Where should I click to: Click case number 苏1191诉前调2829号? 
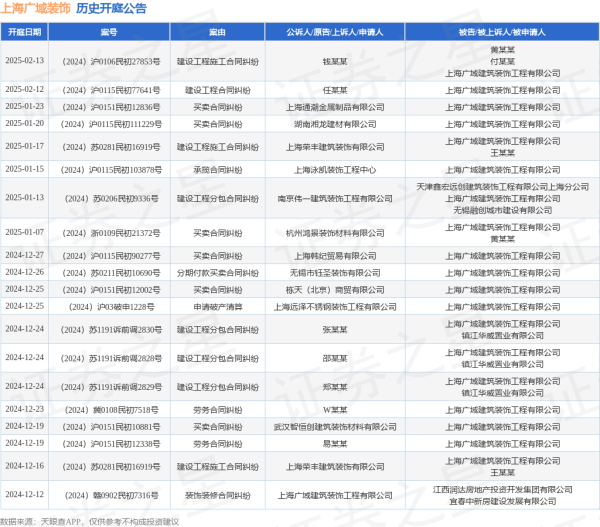(x=111, y=387)
